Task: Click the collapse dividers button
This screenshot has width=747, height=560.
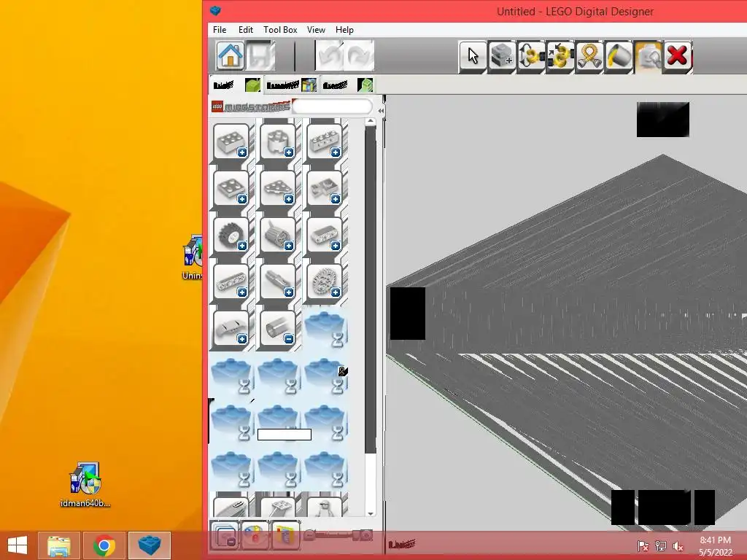Action: [225, 536]
